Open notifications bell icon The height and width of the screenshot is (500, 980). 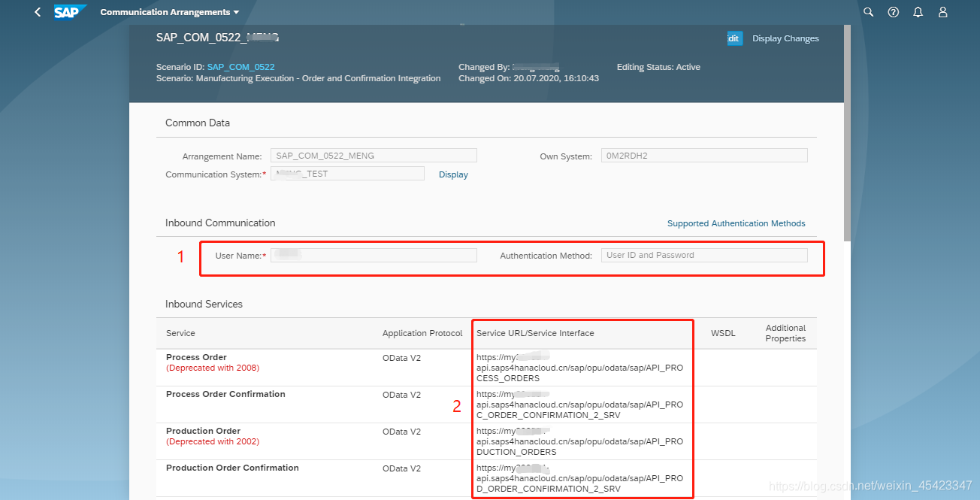coord(918,12)
